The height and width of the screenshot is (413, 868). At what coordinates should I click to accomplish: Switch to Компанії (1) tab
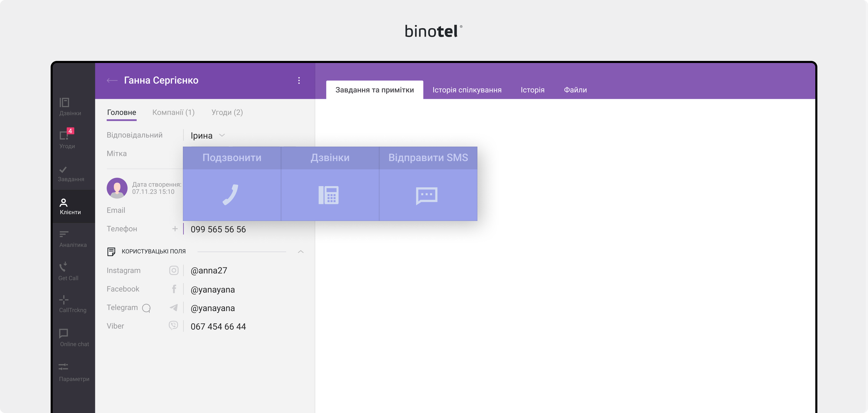[x=174, y=113]
